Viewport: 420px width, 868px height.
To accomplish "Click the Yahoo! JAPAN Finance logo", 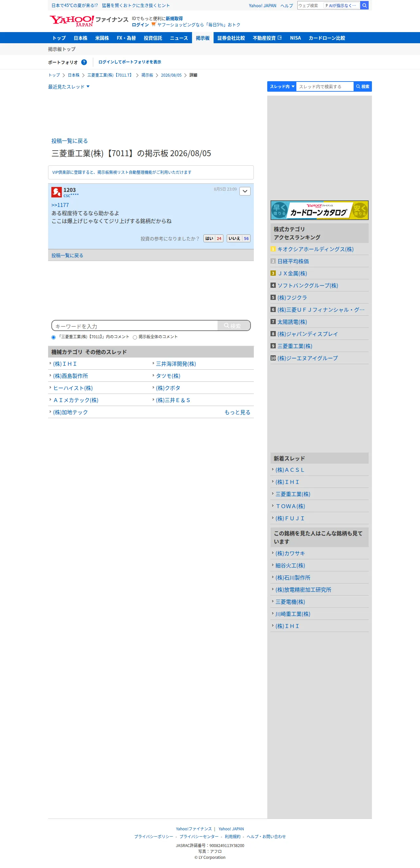I will (89, 21).
